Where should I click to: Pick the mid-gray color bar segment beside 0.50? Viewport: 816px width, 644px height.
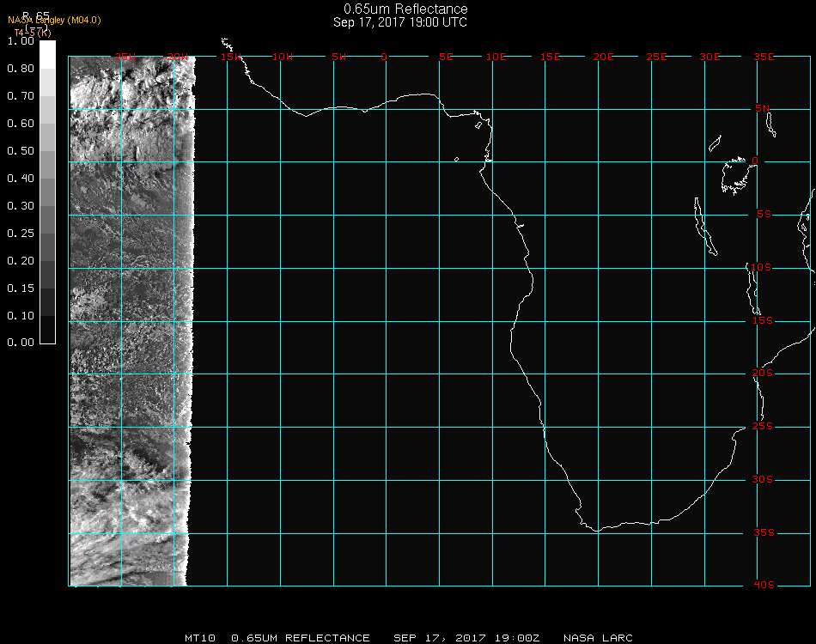47,164
